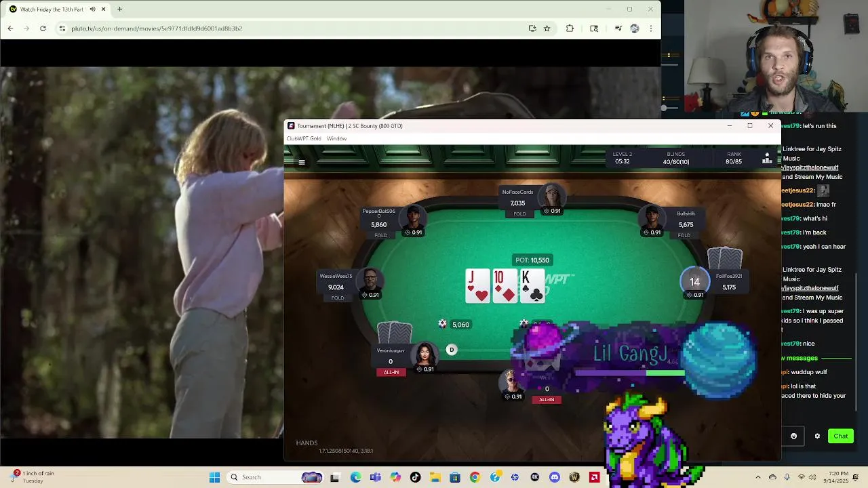
Task: Select Veronicagov player avatar
Action: coord(425,354)
